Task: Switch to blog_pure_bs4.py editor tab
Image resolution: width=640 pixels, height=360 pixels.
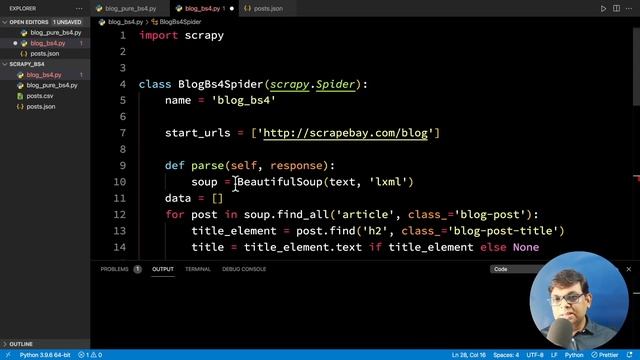Action: click(x=131, y=9)
